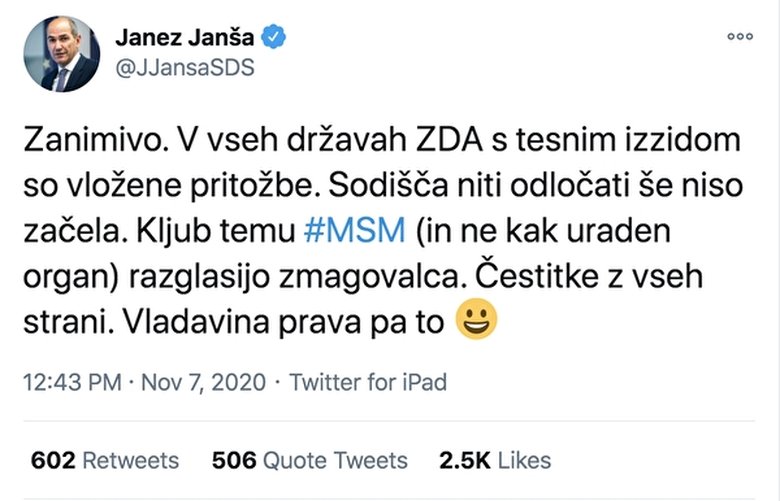View the 602 Retweets list
Screen dimensions: 780x501
click(x=105, y=459)
